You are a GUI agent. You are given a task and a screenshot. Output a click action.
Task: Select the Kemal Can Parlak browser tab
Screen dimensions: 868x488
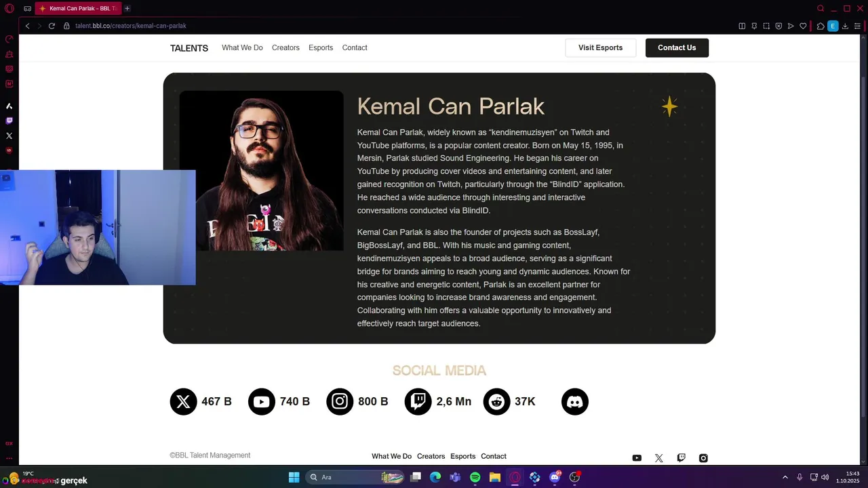tap(78, 8)
